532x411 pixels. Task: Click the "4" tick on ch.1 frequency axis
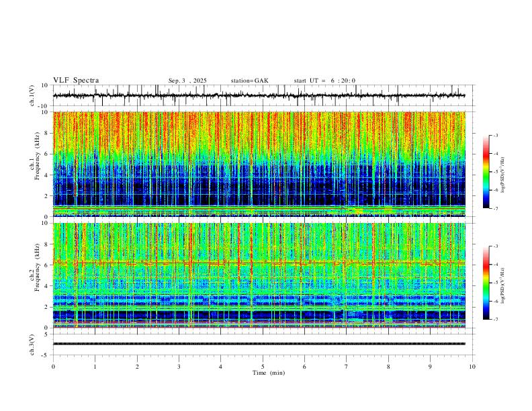(x=47, y=175)
